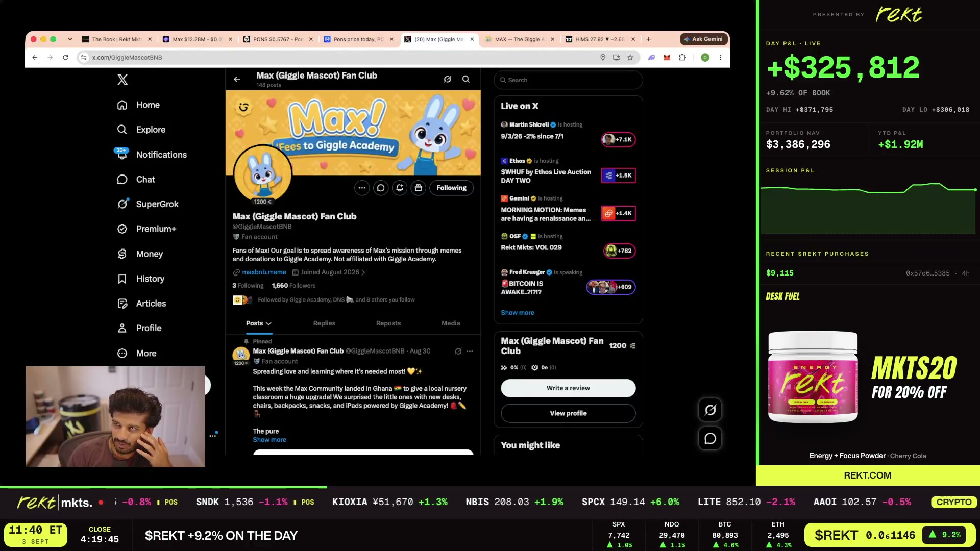Open browser extensions puzzle icon

pos(682,58)
